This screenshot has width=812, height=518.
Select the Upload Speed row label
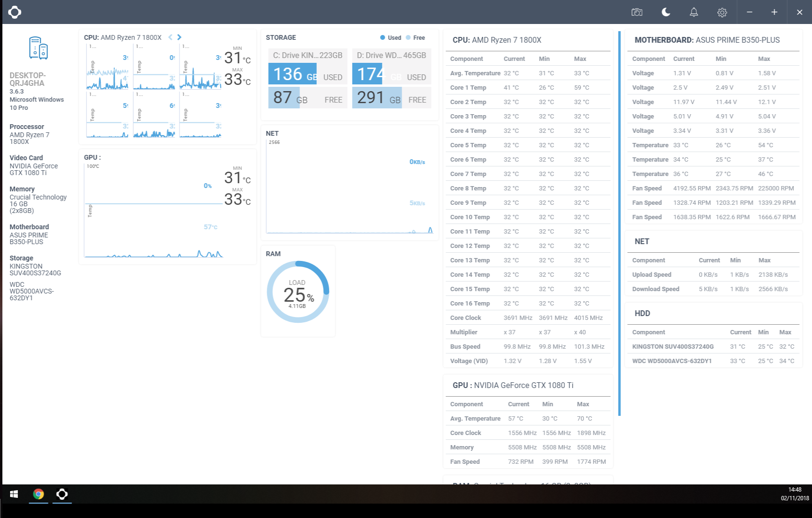[652, 275]
